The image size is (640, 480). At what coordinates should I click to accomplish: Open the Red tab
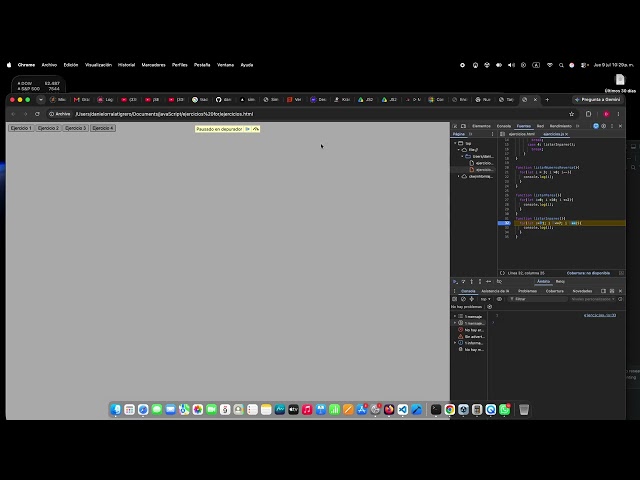pyautogui.click(x=540, y=126)
